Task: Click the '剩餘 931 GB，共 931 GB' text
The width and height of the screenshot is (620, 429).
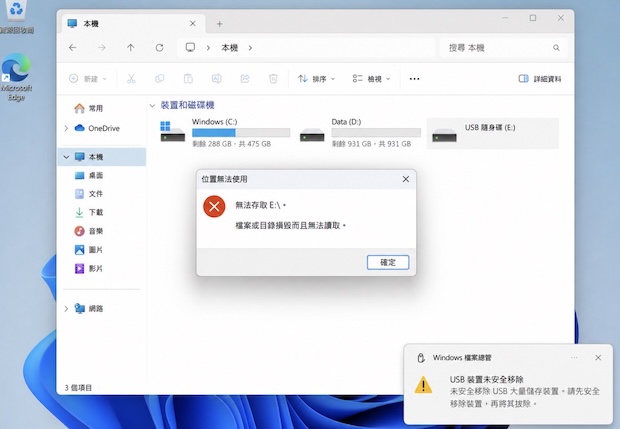Action: pyautogui.click(x=371, y=144)
